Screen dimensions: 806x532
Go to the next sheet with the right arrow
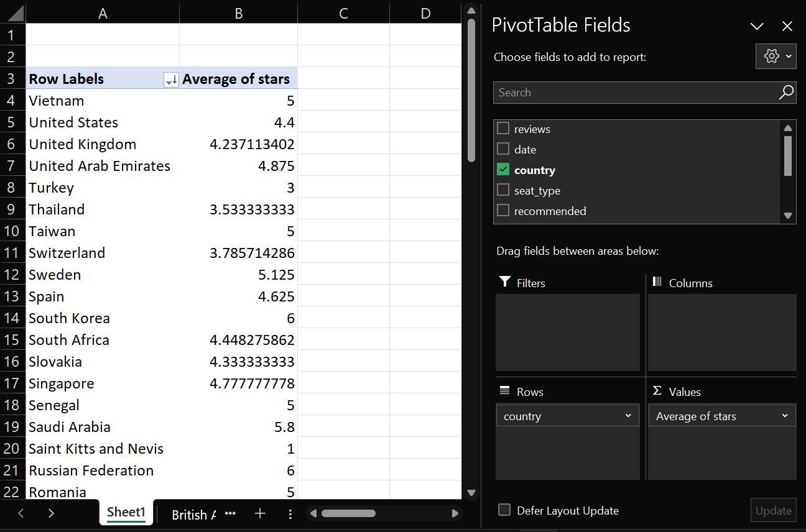click(x=51, y=513)
